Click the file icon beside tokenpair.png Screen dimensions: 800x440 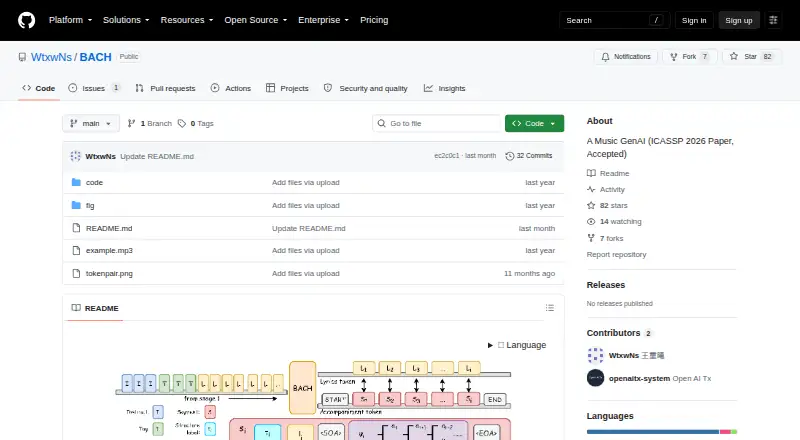[76, 274]
